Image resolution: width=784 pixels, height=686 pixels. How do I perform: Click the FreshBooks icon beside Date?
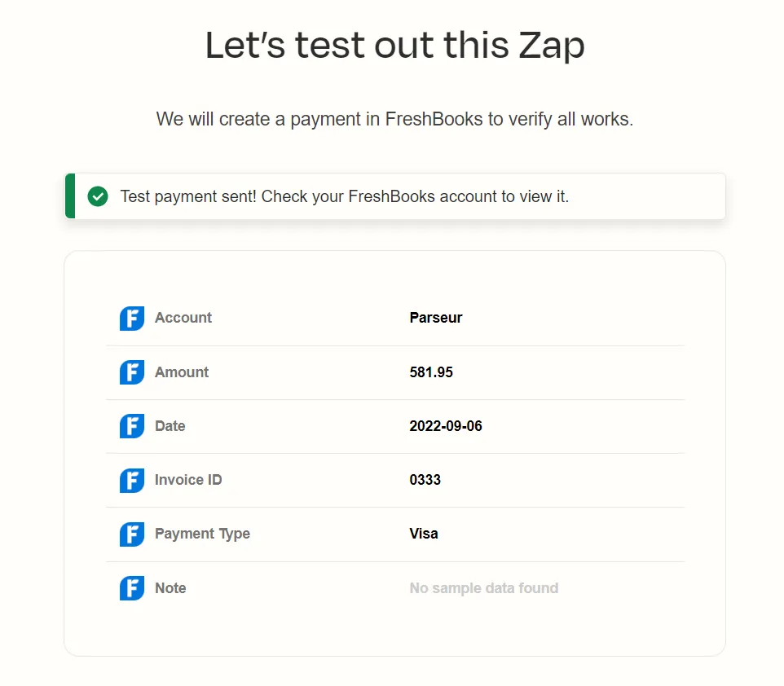pyautogui.click(x=131, y=426)
